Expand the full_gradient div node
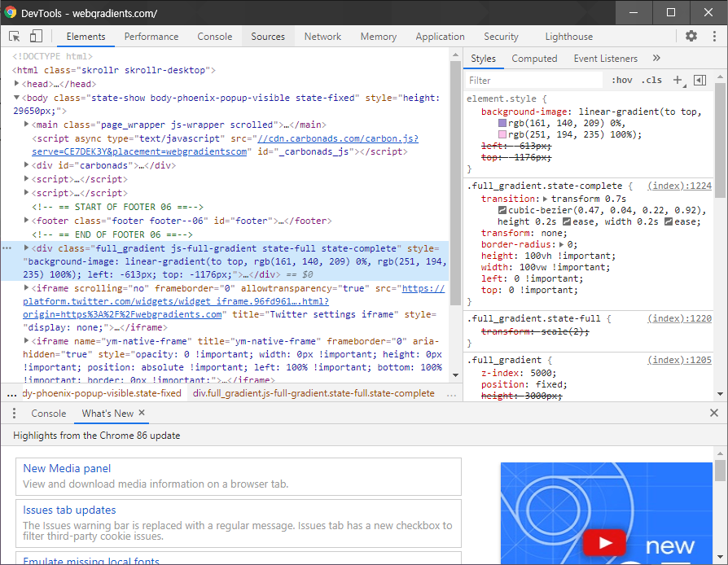This screenshot has width=728, height=565. coord(26,248)
